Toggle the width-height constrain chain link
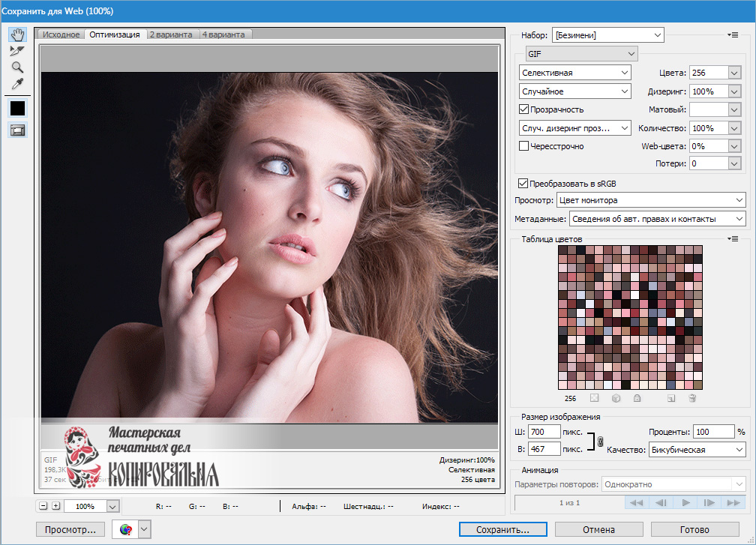The height and width of the screenshot is (545, 756). pos(600,441)
